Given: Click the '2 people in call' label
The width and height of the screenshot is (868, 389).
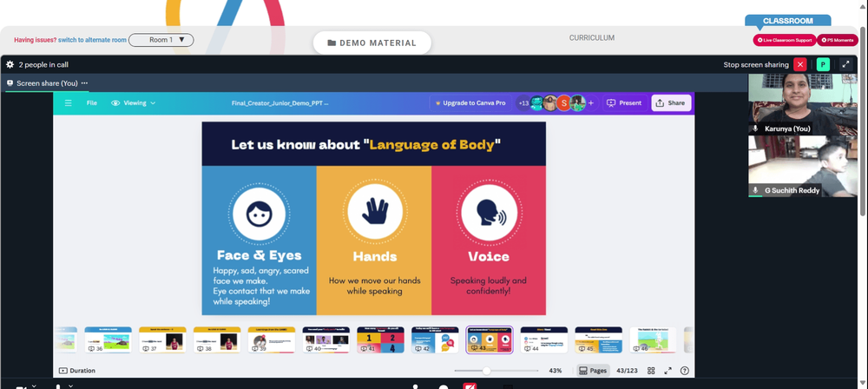Looking at the screenshot, I should pos(43,65).
